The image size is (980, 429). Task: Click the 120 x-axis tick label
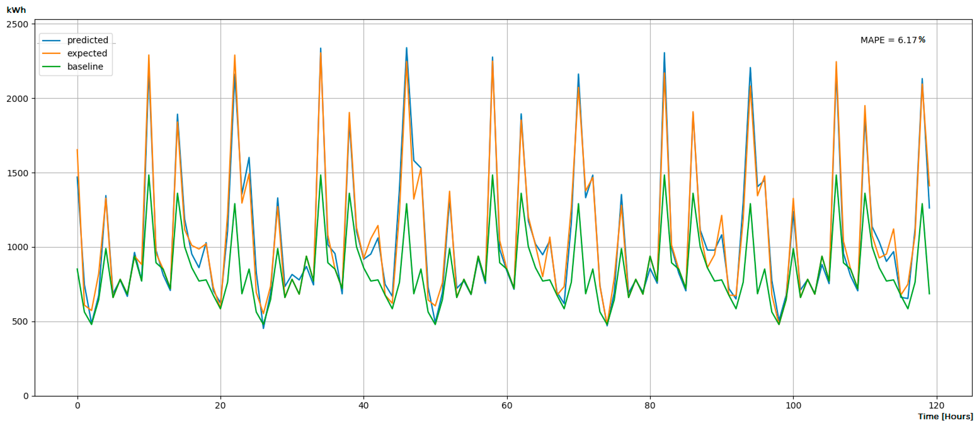[936, 406]
